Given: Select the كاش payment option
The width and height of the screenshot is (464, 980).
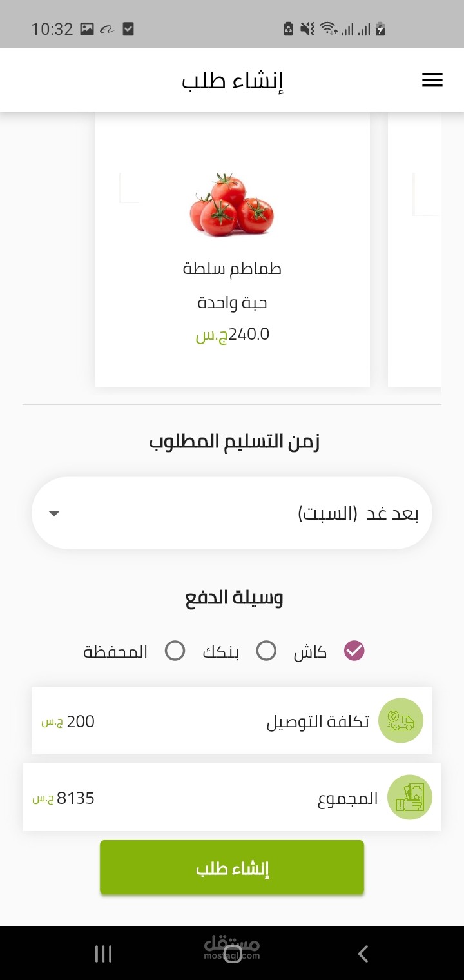Looking at the screenshot, I should pyautogui.click(x=354, y=651).
